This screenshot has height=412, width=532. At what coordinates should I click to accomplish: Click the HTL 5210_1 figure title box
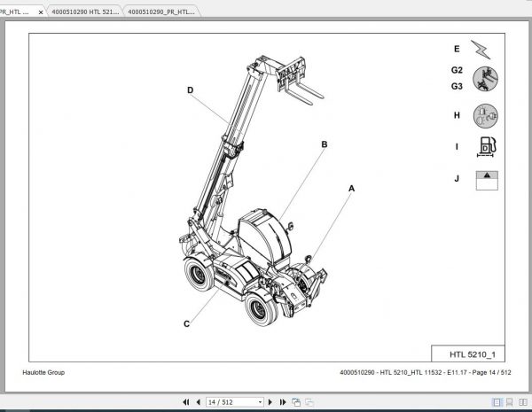coord(468,354)
